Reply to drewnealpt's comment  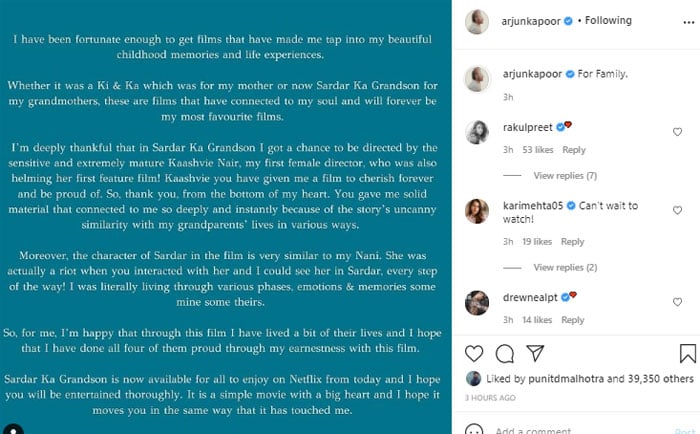pyautogui.click(x=573, y=320)
